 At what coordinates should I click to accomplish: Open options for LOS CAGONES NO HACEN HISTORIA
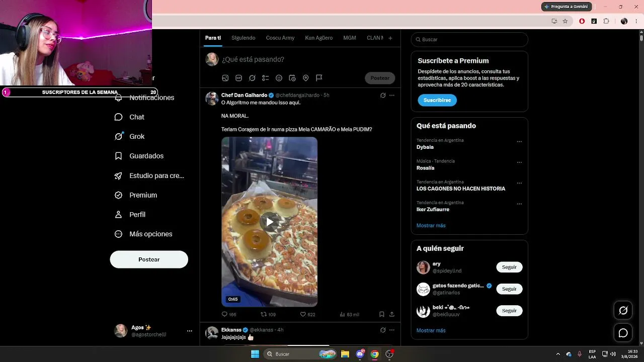coord(519,183)
